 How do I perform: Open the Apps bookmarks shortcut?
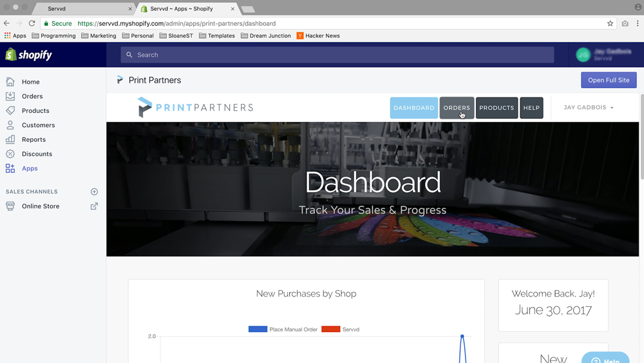tap(15, 35)
